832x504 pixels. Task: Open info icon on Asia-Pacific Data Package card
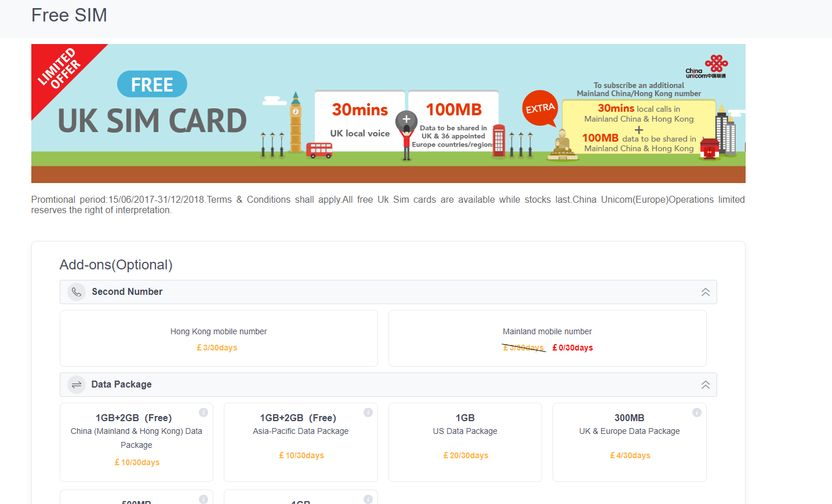click(368, 412)
